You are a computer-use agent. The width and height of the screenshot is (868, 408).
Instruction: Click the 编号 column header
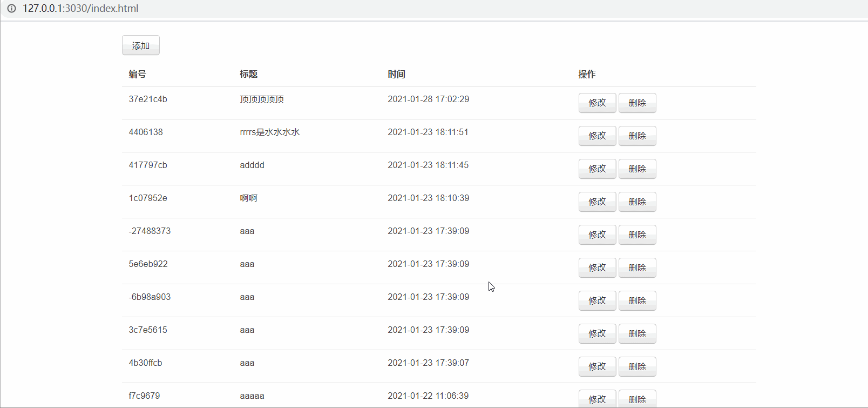(137, 74)
